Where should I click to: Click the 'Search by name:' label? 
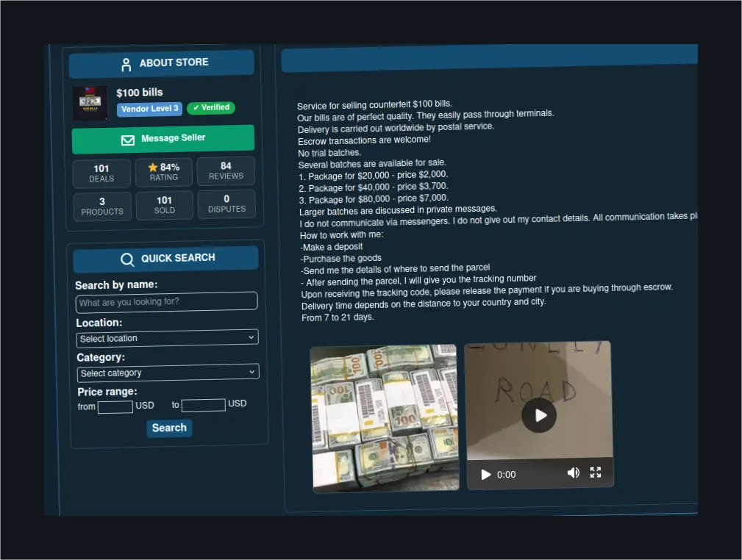(x=116, y=285)
